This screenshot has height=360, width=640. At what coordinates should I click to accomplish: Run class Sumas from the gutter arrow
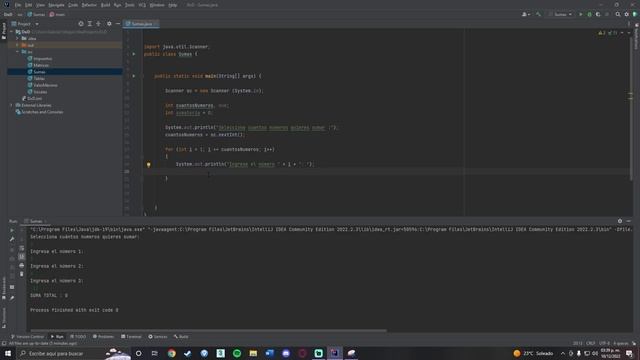coord(133,54)
